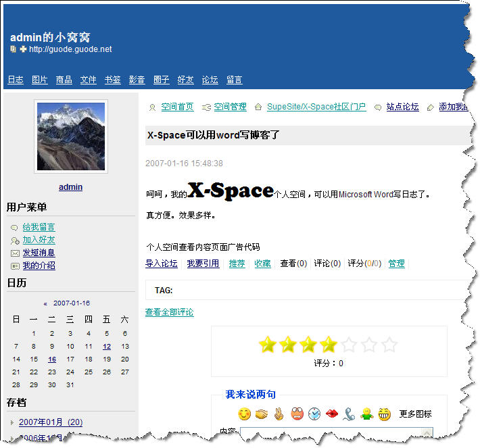
Task: Click the person icon beside 空间首页
Action: click(152, 107)
